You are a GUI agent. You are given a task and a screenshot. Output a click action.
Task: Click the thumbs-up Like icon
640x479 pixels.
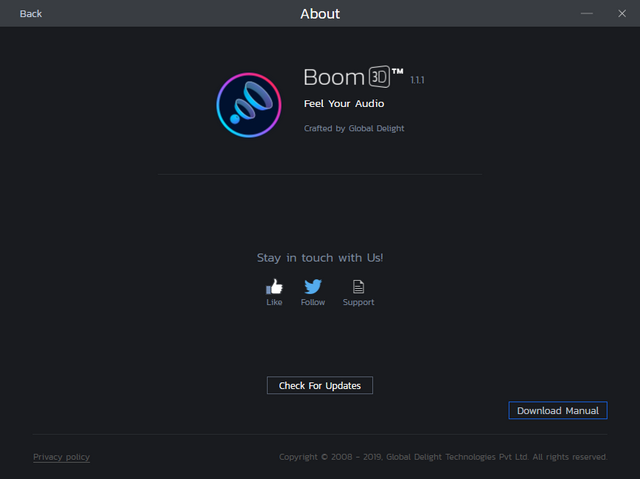click(x=274, y=287)
